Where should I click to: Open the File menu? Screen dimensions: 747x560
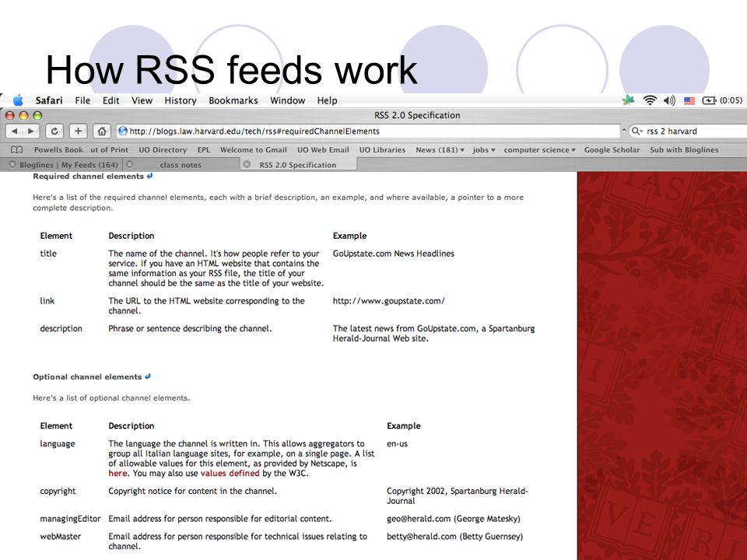pos(82,100)
